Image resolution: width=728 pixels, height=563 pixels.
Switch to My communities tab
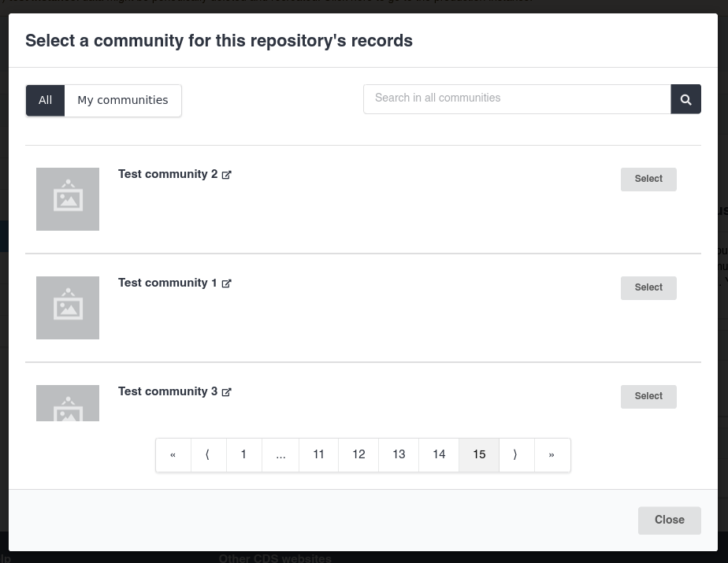123,100
